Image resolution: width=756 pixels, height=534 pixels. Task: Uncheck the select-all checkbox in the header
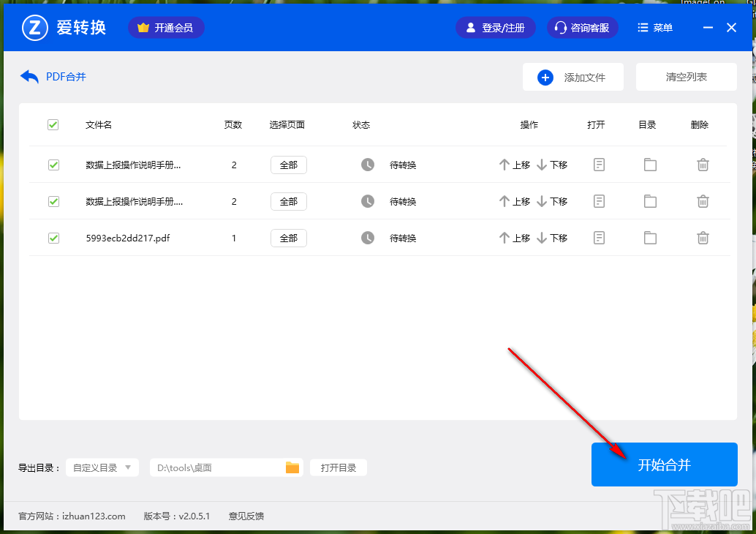click(x=53, y=124)
